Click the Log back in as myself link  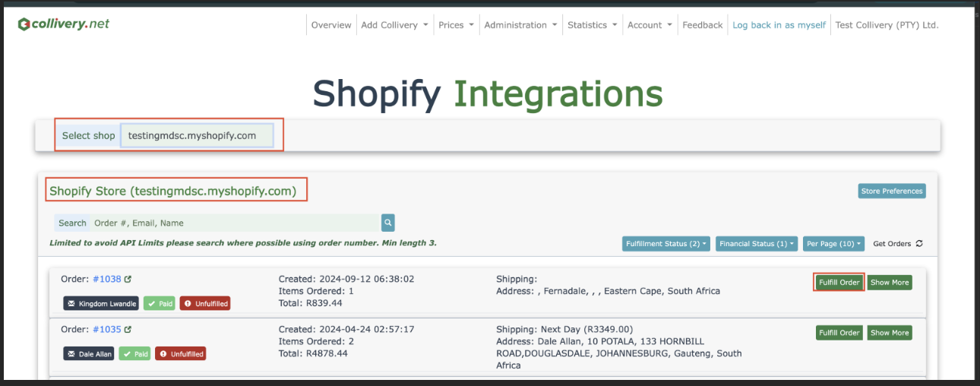click(x=779, y=25)
